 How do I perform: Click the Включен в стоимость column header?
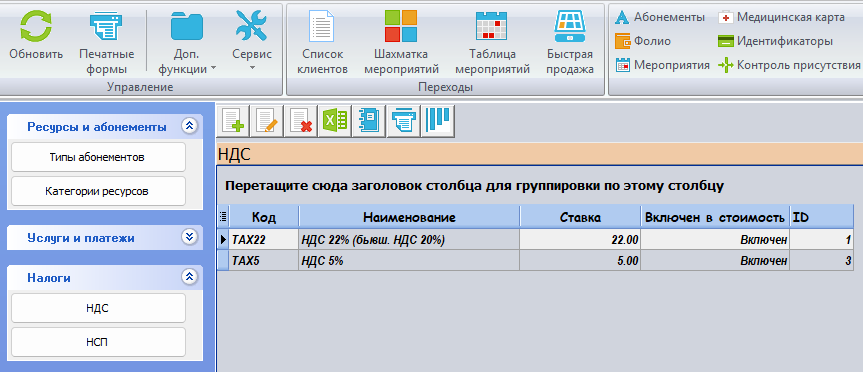pyautogui.click(x=715, y=217)
